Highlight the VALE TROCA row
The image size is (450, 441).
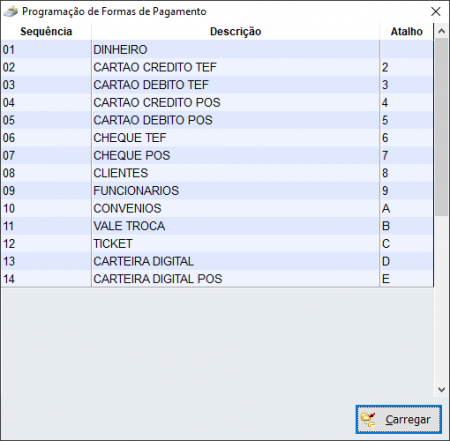(x=217, y=226)
